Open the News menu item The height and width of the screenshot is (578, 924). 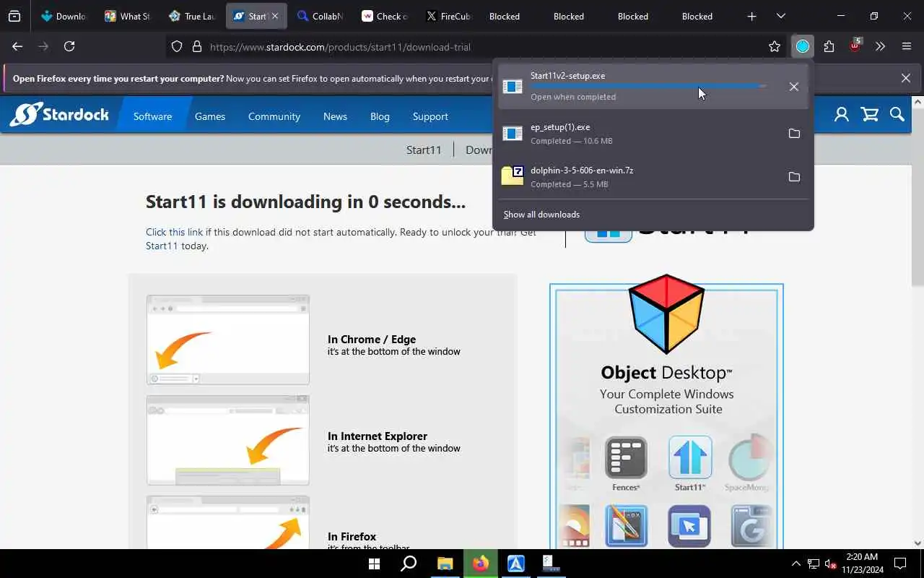pos(335,116)
